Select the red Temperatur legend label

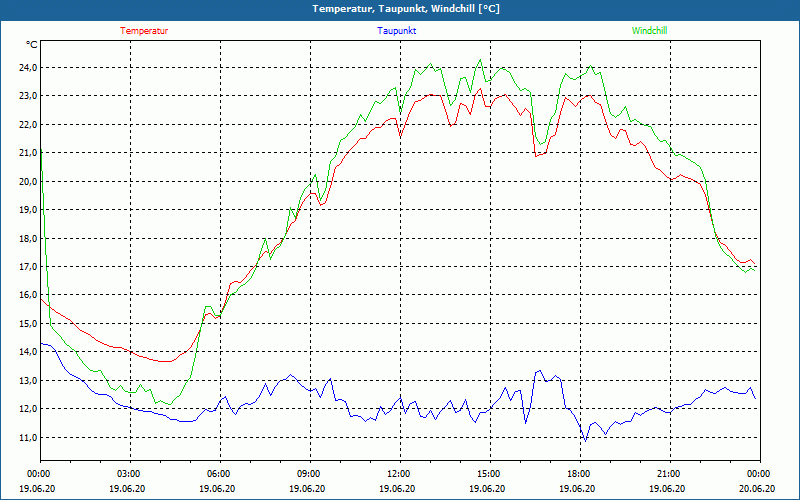pos(144,31)
